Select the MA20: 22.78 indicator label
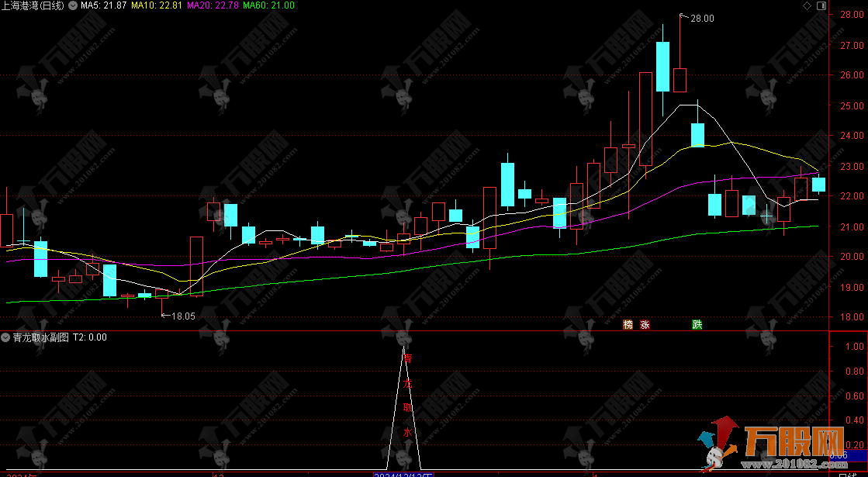This screenshot has width=868, height=477. (x=213, y=5)
